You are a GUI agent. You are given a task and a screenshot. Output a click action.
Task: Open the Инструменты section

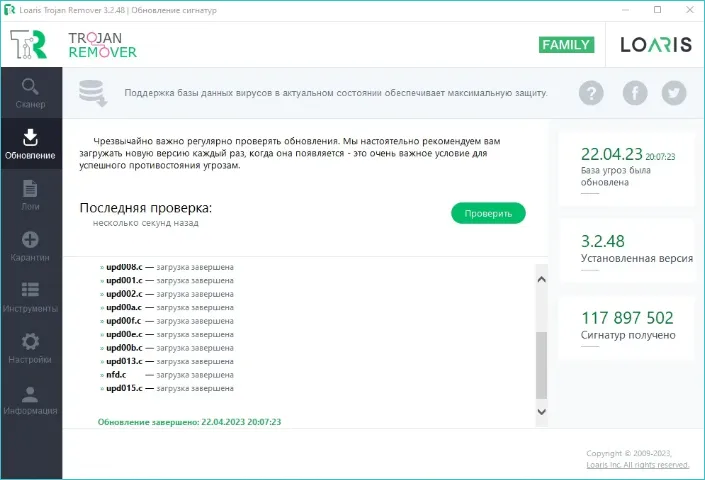31,297
